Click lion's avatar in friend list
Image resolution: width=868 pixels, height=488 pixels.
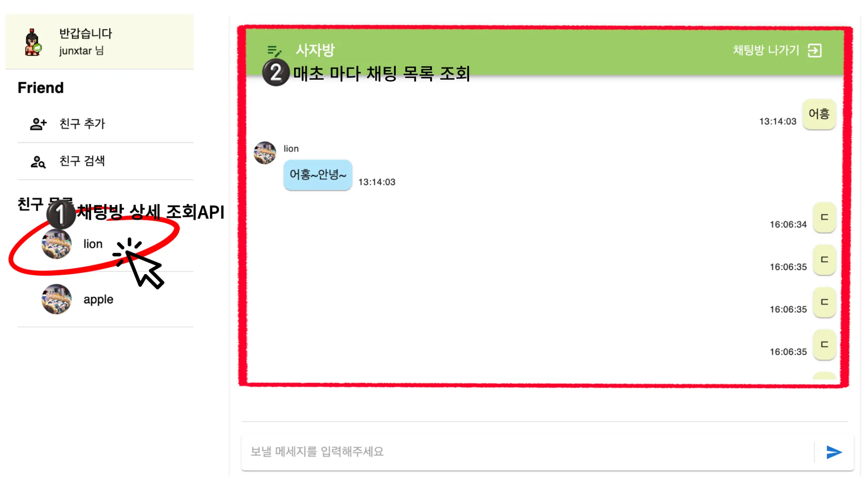(x=56, y=244)
